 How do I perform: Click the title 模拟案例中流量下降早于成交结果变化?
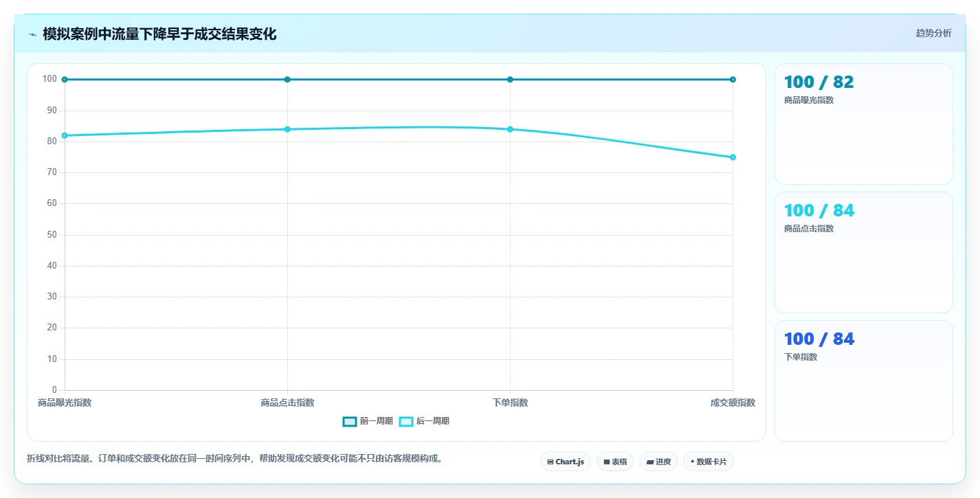pos(159,34)
